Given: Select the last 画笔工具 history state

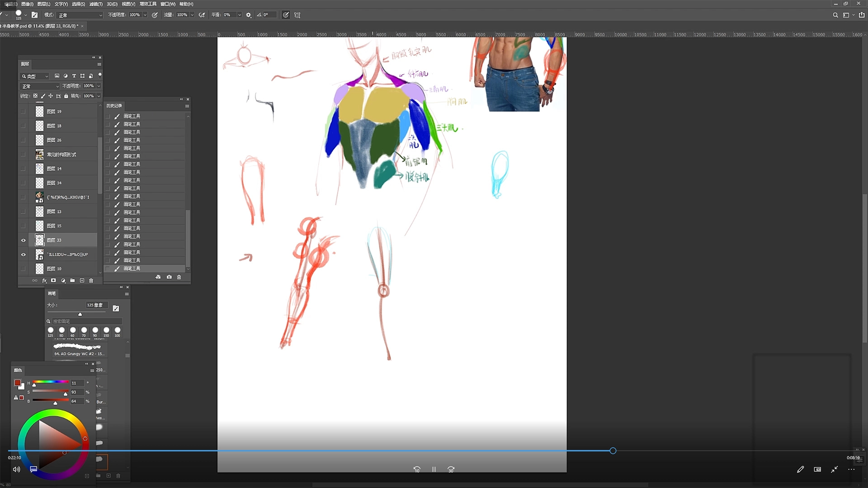Looking at the screenshot, I should [x=132, y=269].
